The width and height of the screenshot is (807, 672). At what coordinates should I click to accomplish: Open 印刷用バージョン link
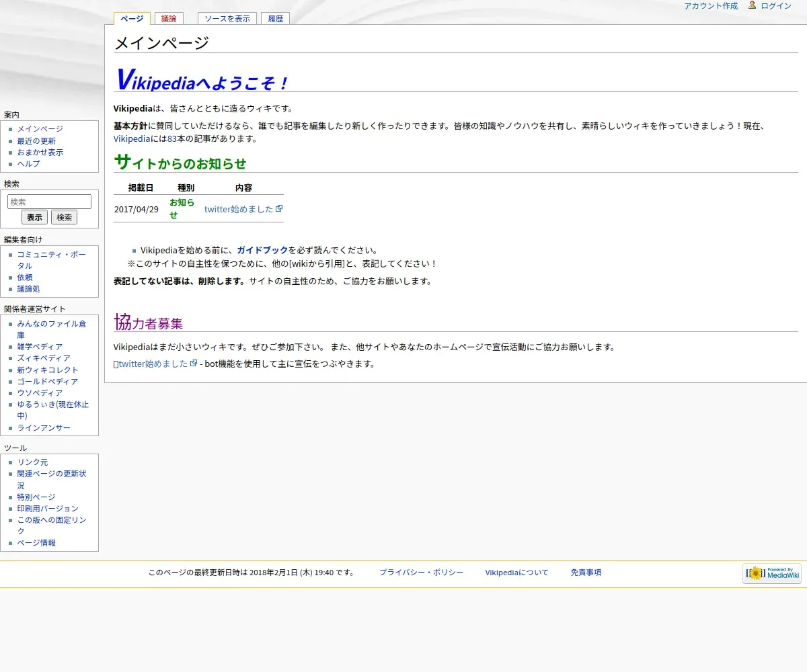click(x=48, y=509)
